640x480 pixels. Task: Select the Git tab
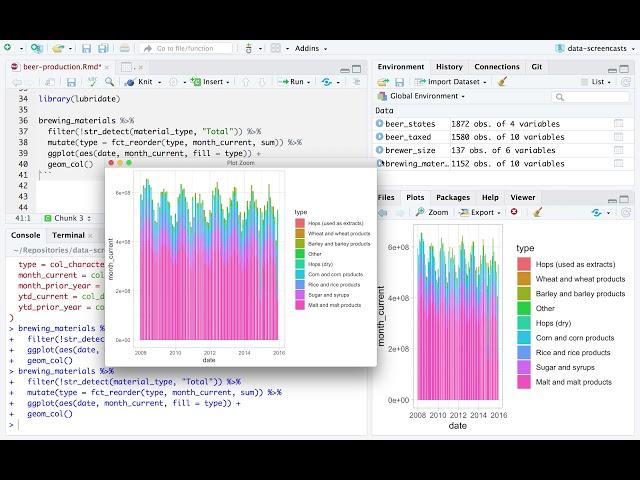coord(536,67)
